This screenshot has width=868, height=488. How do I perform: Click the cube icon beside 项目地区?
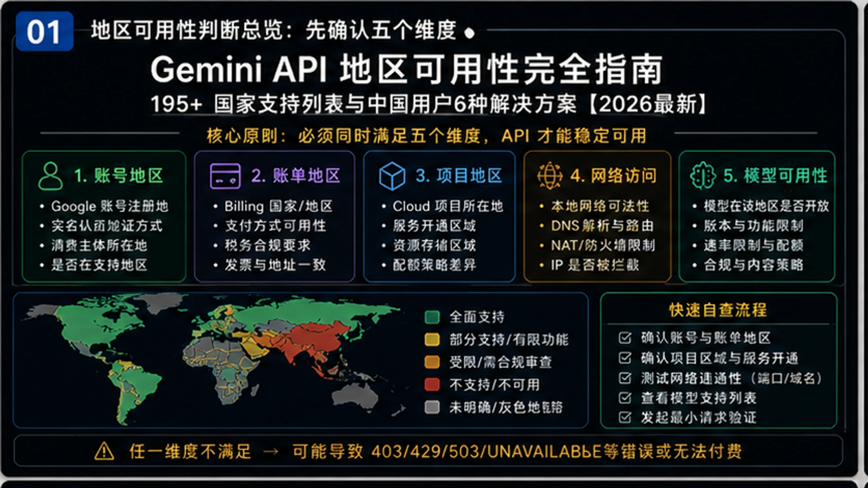[392, 176]
